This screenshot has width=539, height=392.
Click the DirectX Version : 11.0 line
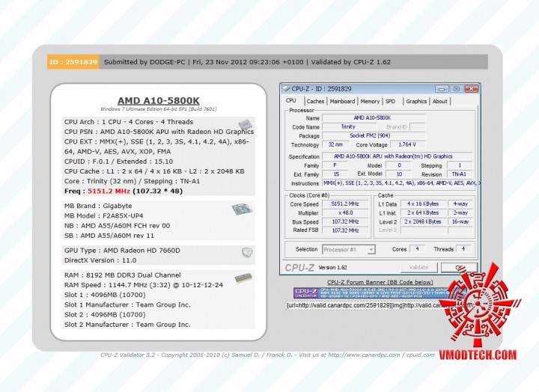(x=100, y=260)
